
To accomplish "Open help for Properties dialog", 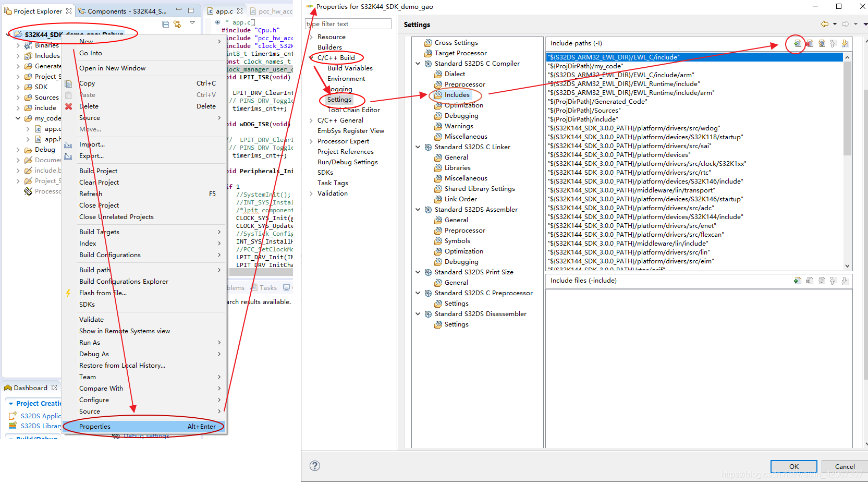I will pos(315,466).
